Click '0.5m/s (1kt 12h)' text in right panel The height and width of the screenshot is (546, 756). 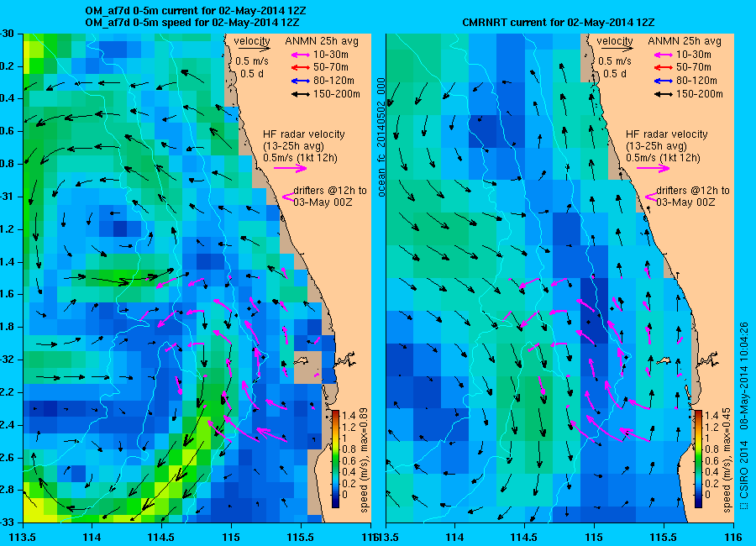click(664, 158)
